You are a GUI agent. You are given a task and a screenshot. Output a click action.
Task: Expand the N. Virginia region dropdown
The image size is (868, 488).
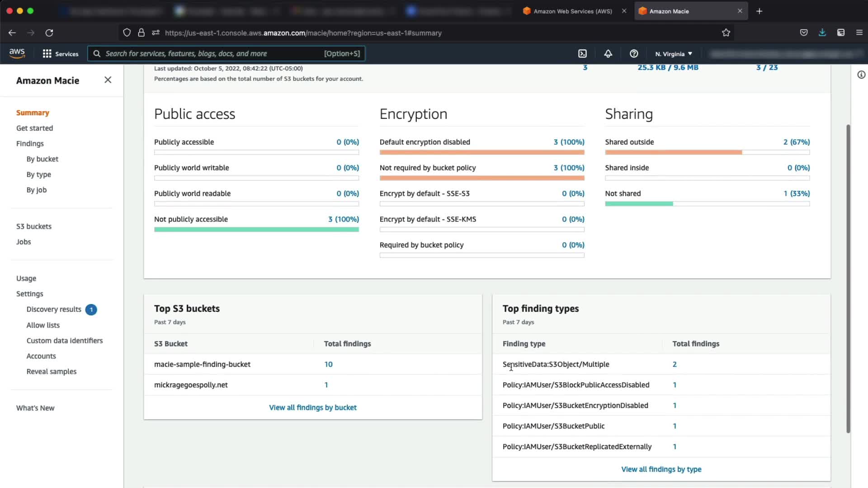coord(674,54)
